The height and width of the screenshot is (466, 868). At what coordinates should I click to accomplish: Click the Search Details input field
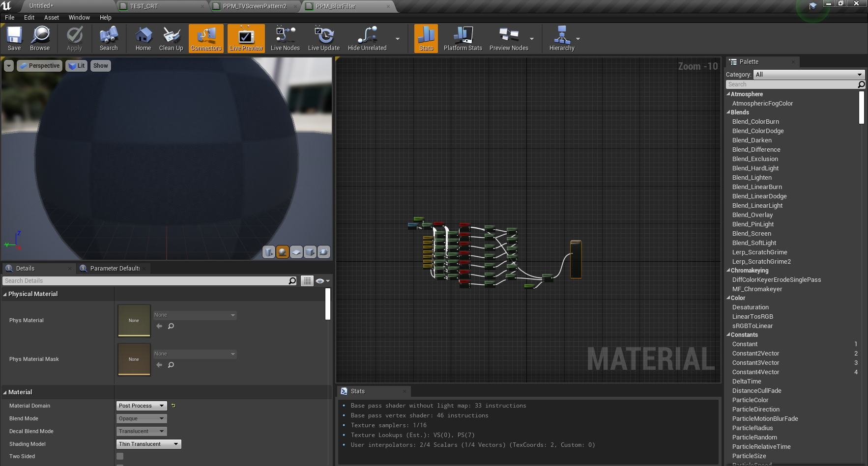coord(145,281)
